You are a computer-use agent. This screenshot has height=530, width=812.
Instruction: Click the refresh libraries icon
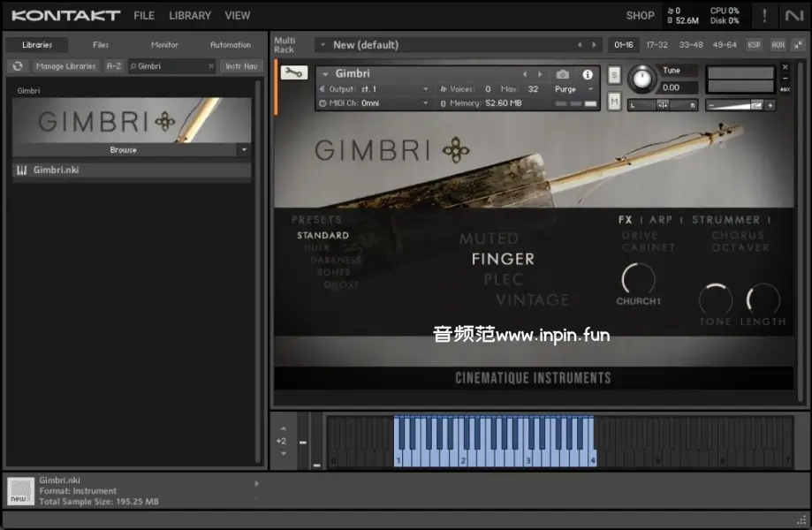tap(18, 66)
